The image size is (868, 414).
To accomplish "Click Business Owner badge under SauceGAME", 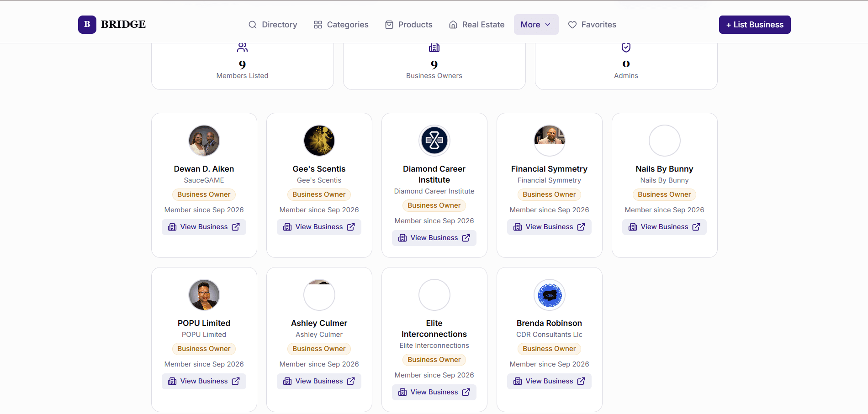I will tap(204, 194).
